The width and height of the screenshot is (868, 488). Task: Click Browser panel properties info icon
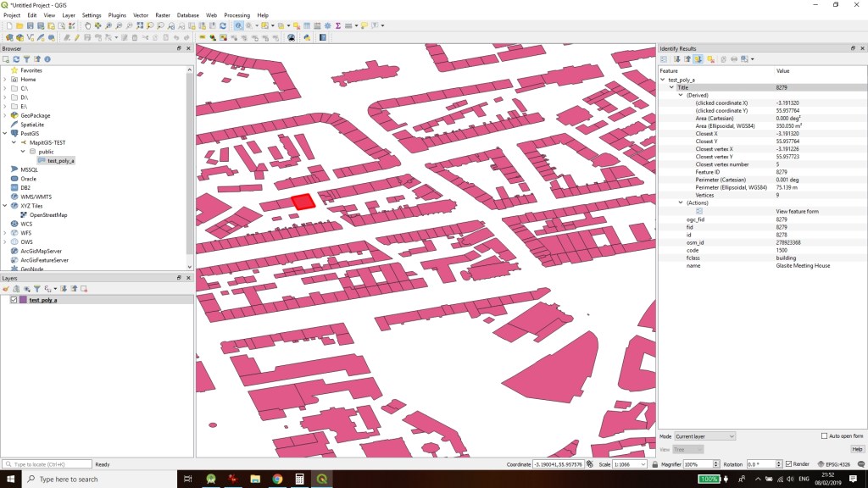pos(47,59)
